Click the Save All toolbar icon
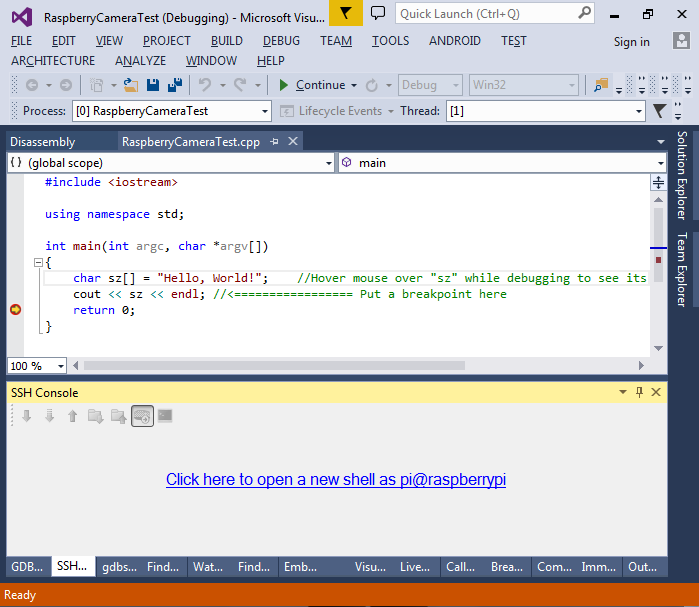This screenshot has width=699, height=607. (175, 85)
